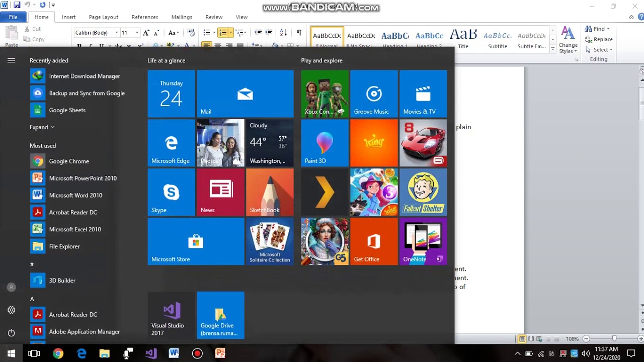Open the Find dropdown arrow in Word
The height and width of the screenshot is (362, 644).
608,29
